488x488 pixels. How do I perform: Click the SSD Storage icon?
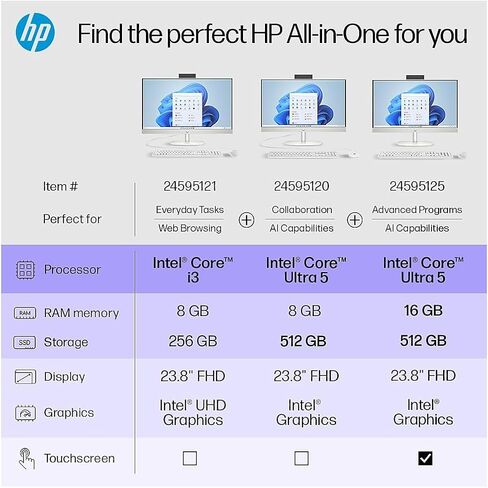click(25, 342)
